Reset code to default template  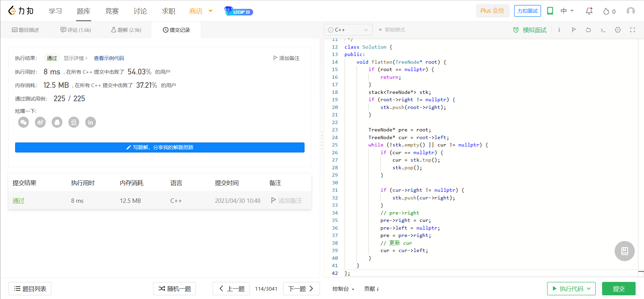(588, 30)
